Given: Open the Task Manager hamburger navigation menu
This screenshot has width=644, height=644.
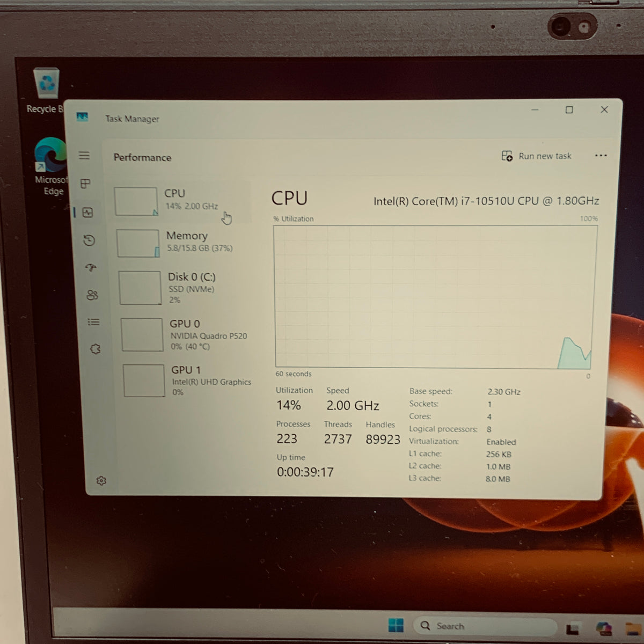Looking at the screenshot, I should pyautogui.click(x=84, y=156).
